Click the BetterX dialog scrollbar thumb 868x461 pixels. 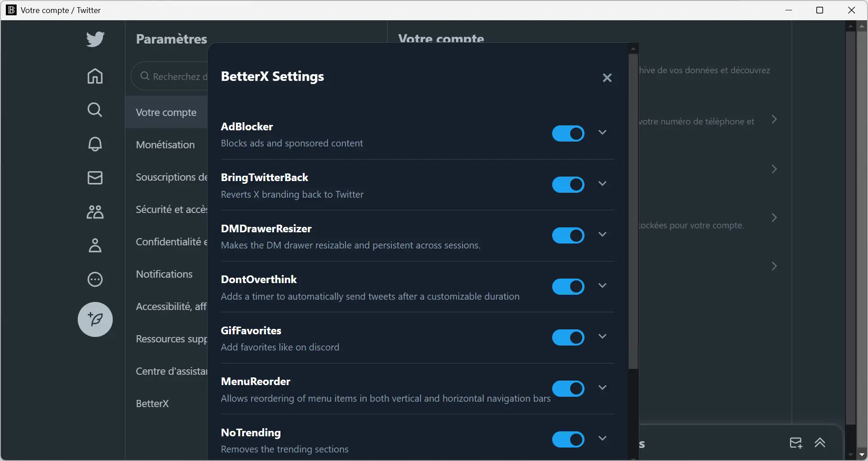[633, 211]
